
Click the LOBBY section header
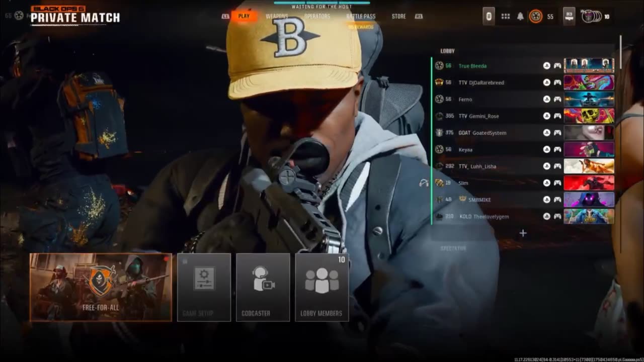click(x=447, y=51)
